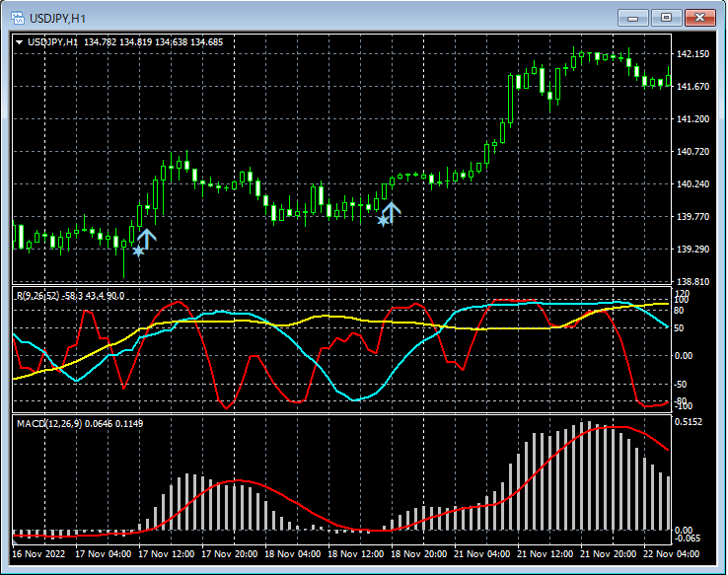Click the USDJPY,H1 window title text
This screenshot has width=728, height=575.
[x=57, y=18]
